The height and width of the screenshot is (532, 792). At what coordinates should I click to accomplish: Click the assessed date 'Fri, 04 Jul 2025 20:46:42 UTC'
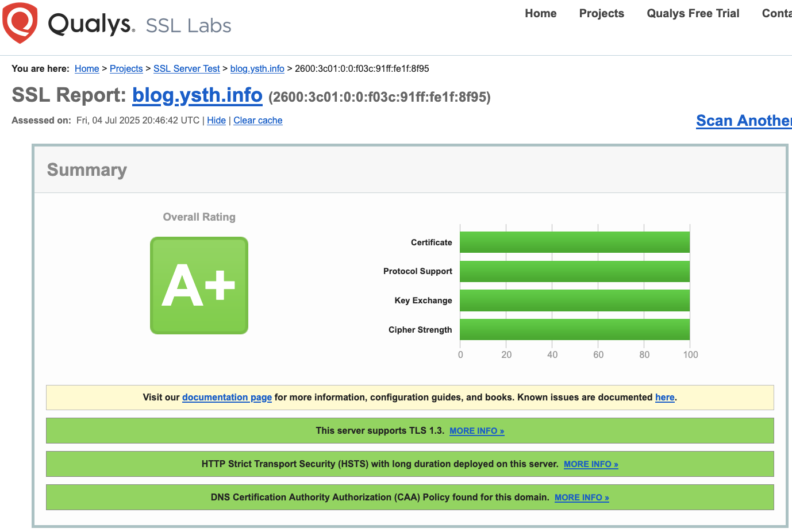click(x=138, y=120)
